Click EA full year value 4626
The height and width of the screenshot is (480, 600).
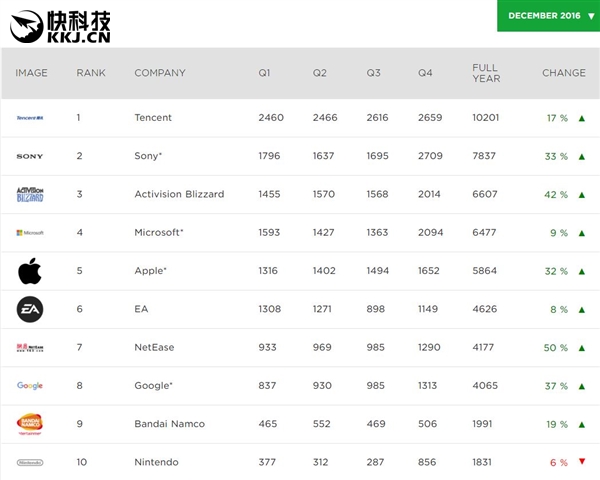point(484,309)
